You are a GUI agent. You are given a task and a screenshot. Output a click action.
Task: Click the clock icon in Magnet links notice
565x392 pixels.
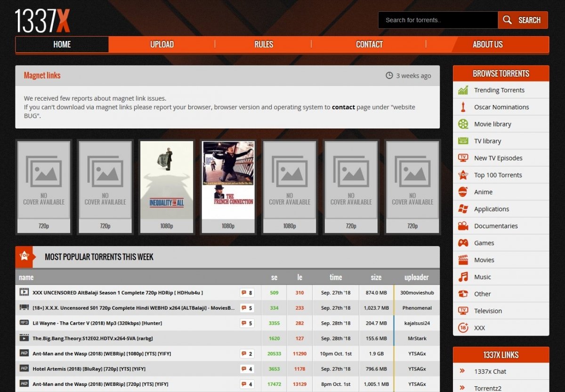389,75
